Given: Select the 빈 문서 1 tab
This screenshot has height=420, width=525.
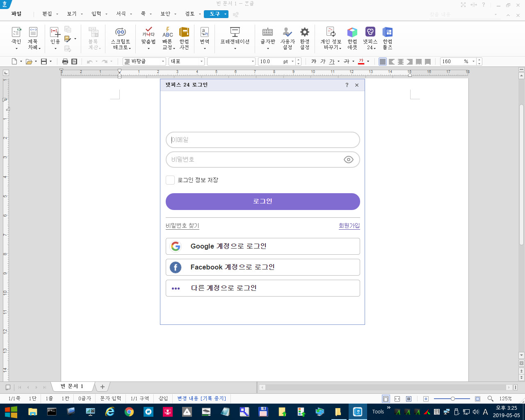Looking at the screenshot, I should [72, 386].
